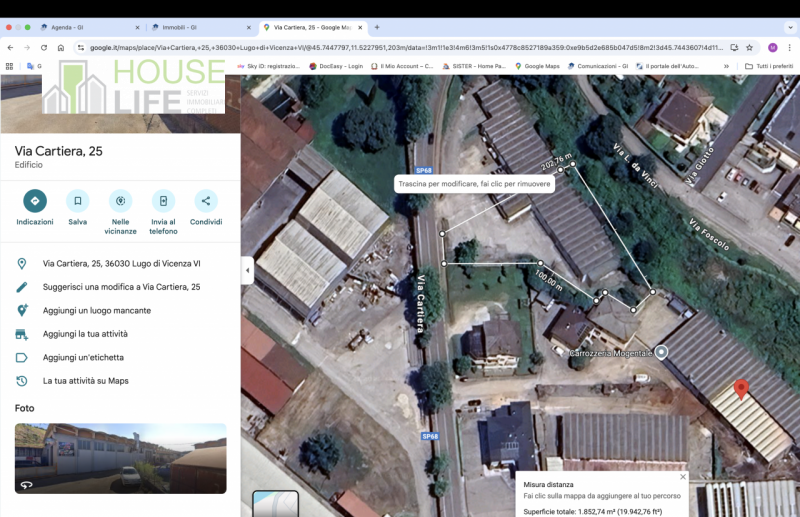
Task: Open Tutti i preferiti bookmarks folder
Action: 768,66
